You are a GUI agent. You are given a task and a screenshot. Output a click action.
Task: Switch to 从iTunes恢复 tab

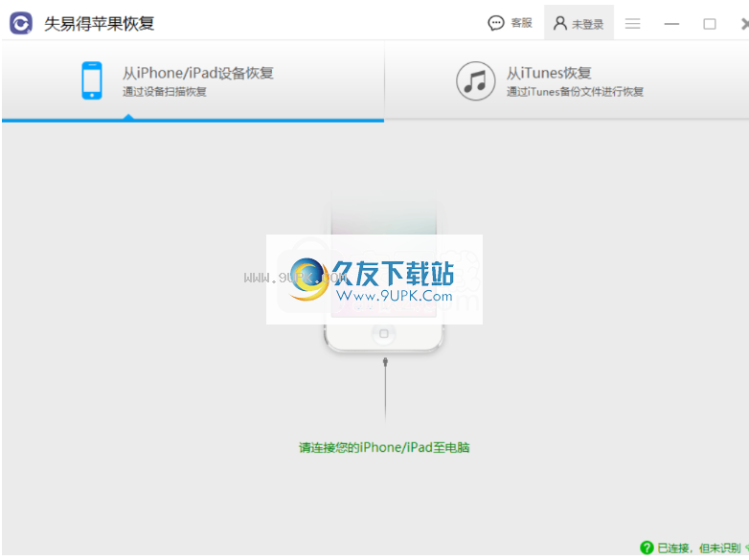point(567,80)
